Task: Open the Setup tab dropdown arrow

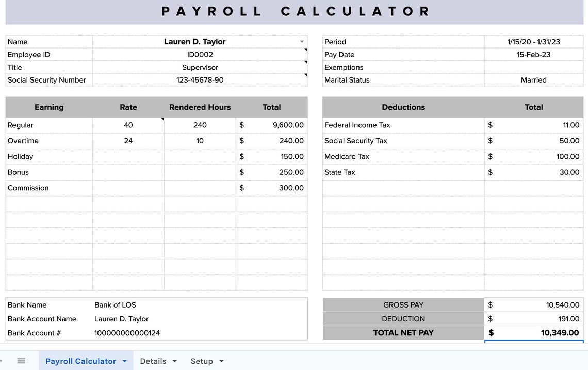Action: pos(220,361)
